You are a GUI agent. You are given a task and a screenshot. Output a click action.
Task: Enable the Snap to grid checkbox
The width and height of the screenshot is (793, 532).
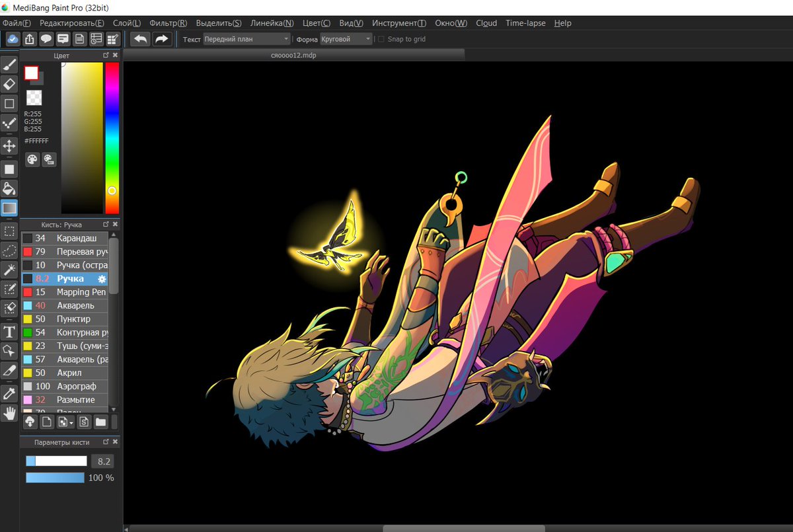[381, 39]
